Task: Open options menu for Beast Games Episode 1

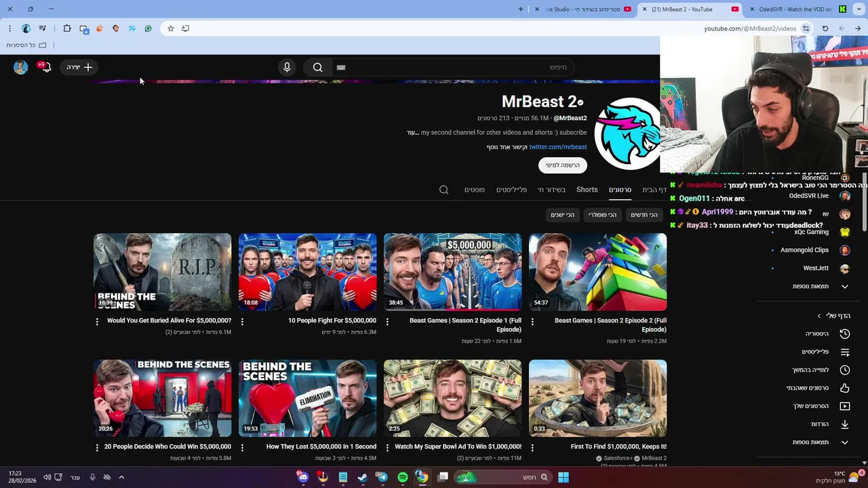Action: 387,321
